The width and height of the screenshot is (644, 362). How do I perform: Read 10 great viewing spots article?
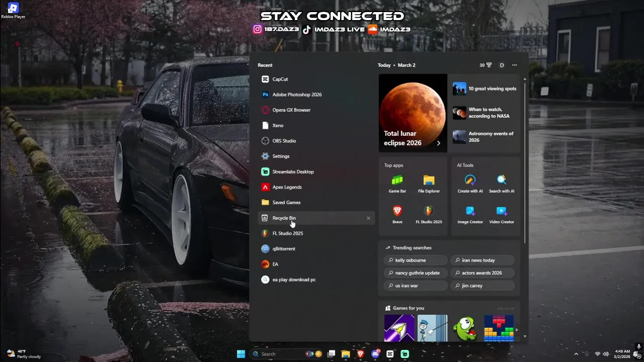tap(485, 88)
